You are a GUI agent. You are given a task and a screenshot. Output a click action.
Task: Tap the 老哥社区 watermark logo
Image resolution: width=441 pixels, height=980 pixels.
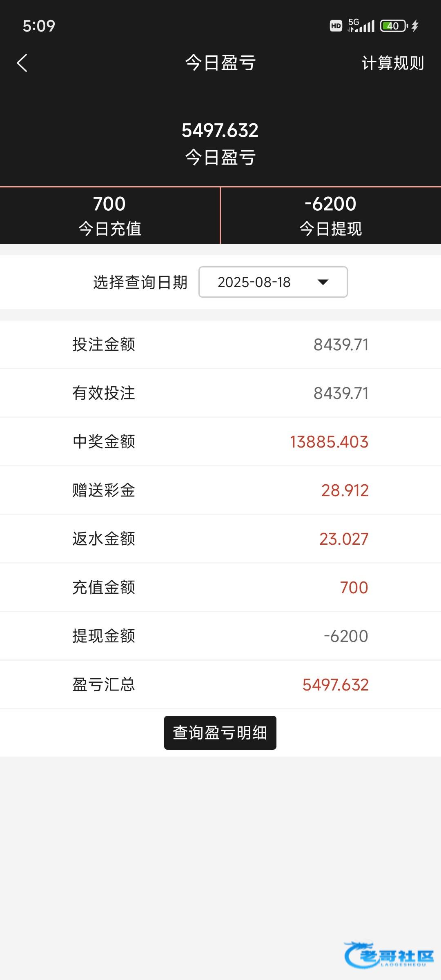389,955
